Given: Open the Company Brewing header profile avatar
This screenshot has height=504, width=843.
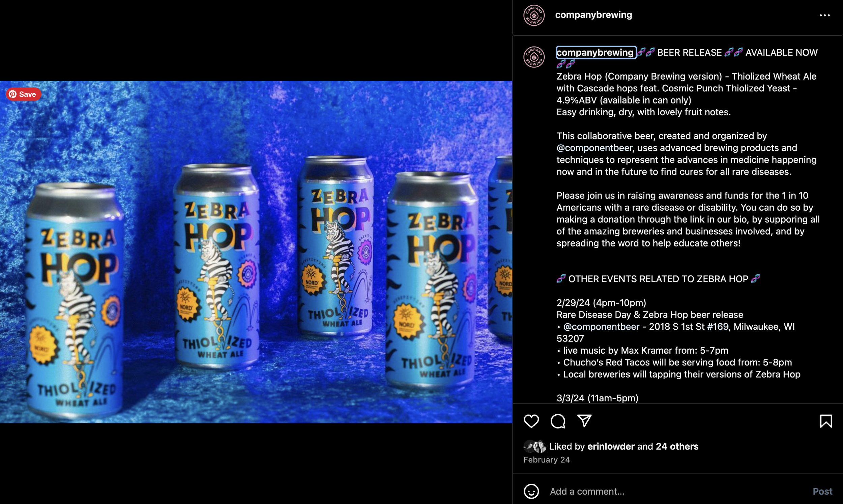Looking at the screenshot, I should [x=534, y=15].
